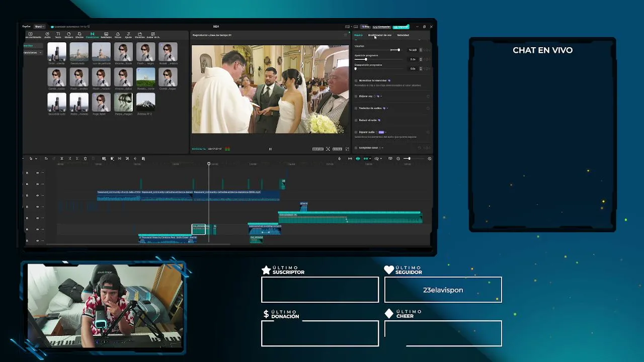Zoom out the timeline with minus icon
Viewport: 644px width, 362px height.
coord(398,159)
